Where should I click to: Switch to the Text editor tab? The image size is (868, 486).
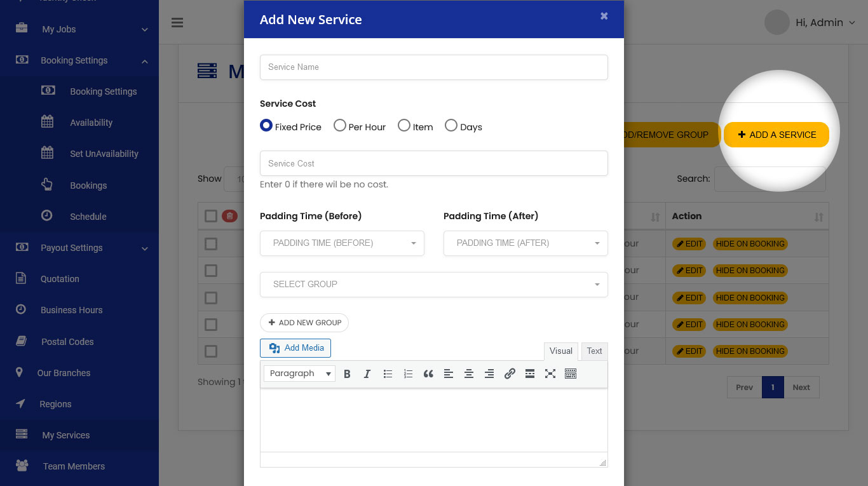click(594, 351)
